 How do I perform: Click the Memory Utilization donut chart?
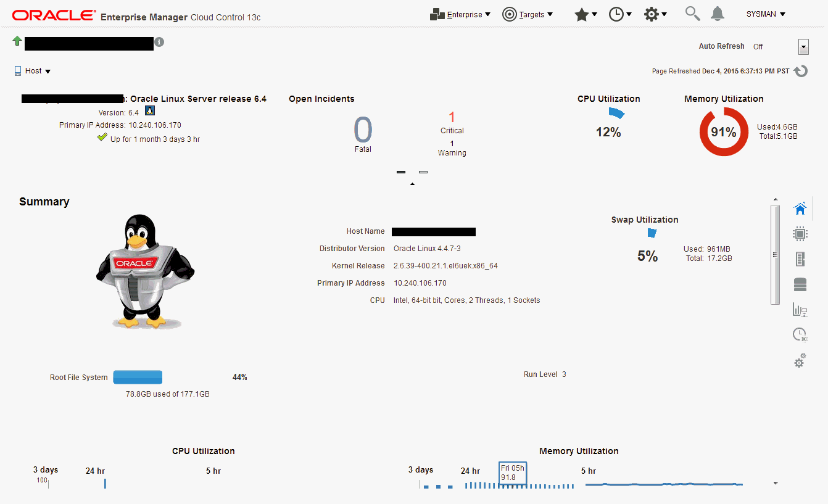(724, 131)
